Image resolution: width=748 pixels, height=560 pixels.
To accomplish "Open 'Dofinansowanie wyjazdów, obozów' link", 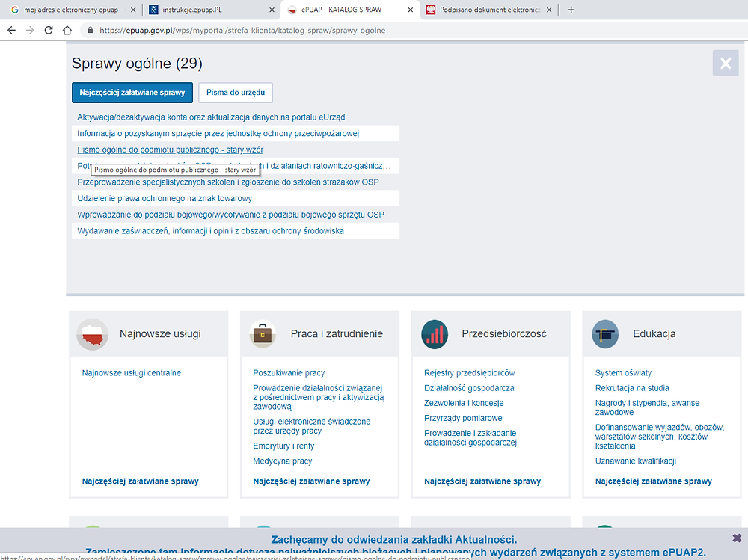I will 659,437.
